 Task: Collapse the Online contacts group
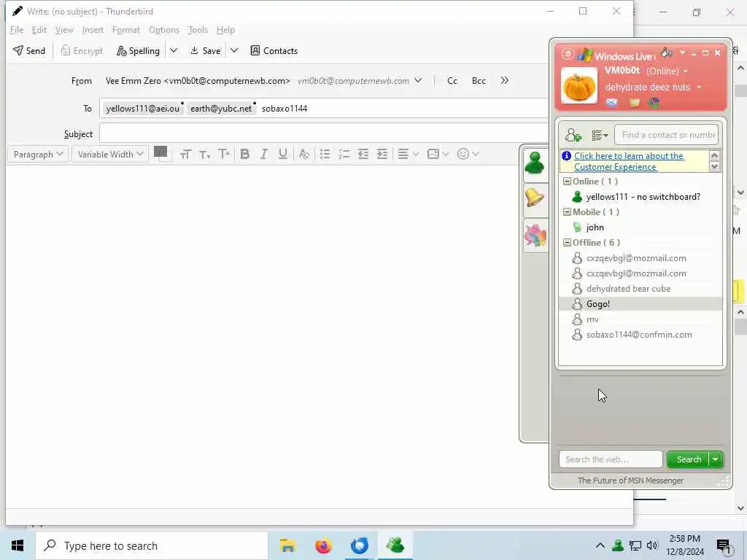567,182
